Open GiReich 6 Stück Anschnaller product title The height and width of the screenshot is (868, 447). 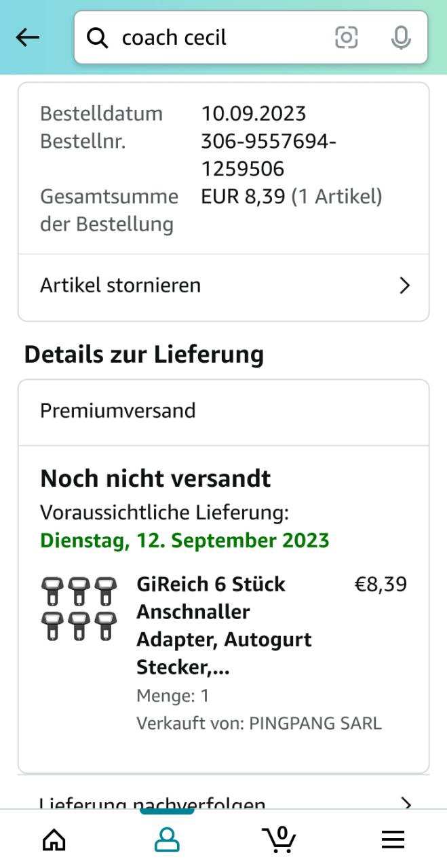point(224,625)
